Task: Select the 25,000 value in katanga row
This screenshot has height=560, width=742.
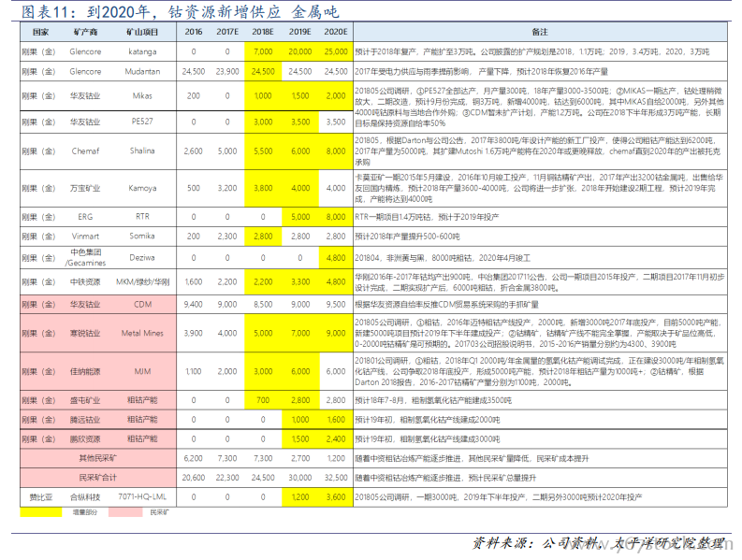Action: point(336,51)
